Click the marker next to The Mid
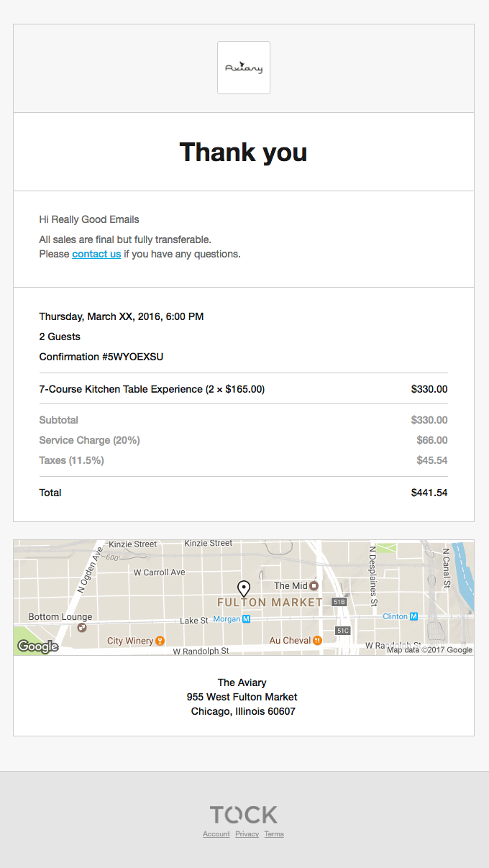The image size is (489, 868). tap(314, 585)
